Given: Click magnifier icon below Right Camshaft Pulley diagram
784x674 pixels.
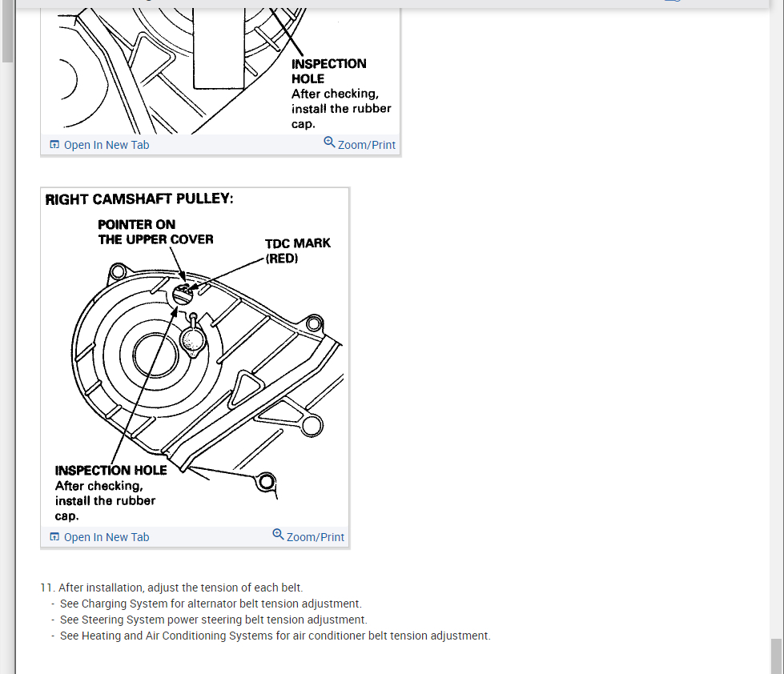Looking at the screenshot, I should point(278,534).
